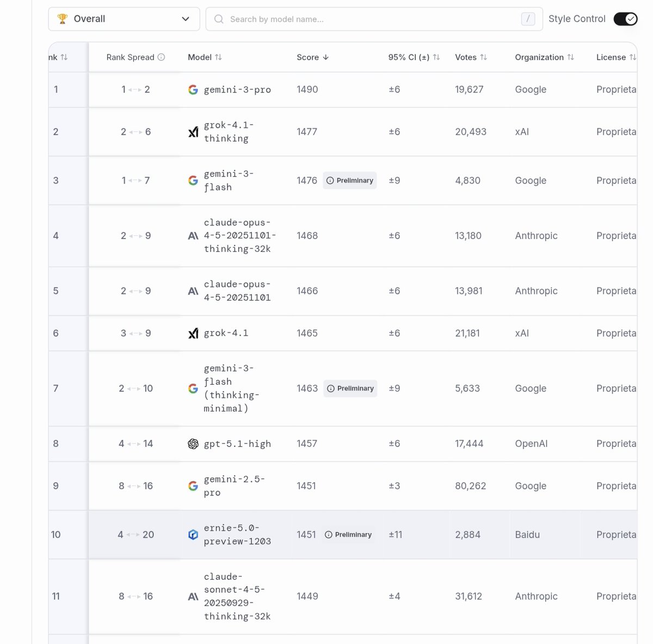Screen dimensions: 653x644
Task: Click Anthropic logo beside claude-opus-4-5-20251101 row
Action: [193, 291]
